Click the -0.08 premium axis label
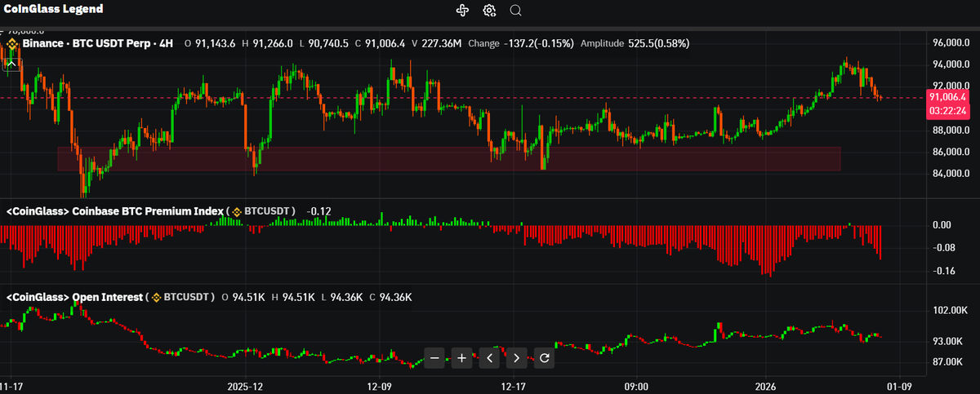The width and height of the screenshot is (980, 394). point(943,247)
